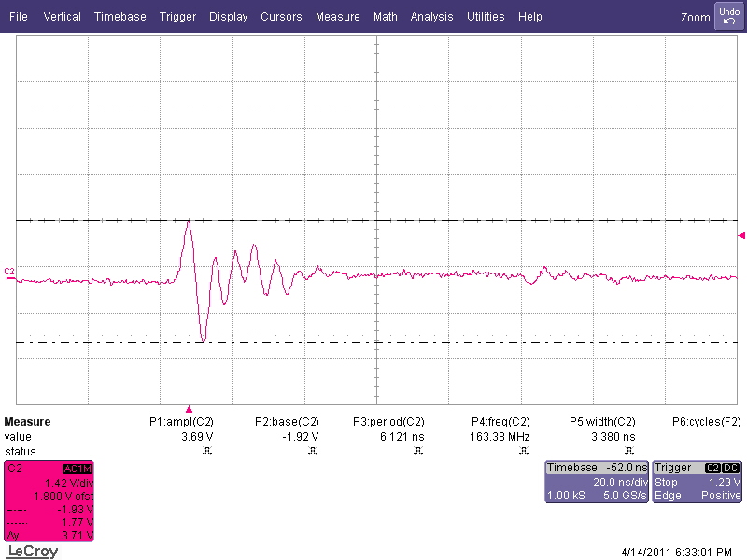Click the P2 status icon under -1.92 V
This screenshot has width=747, height=560.
313,451
